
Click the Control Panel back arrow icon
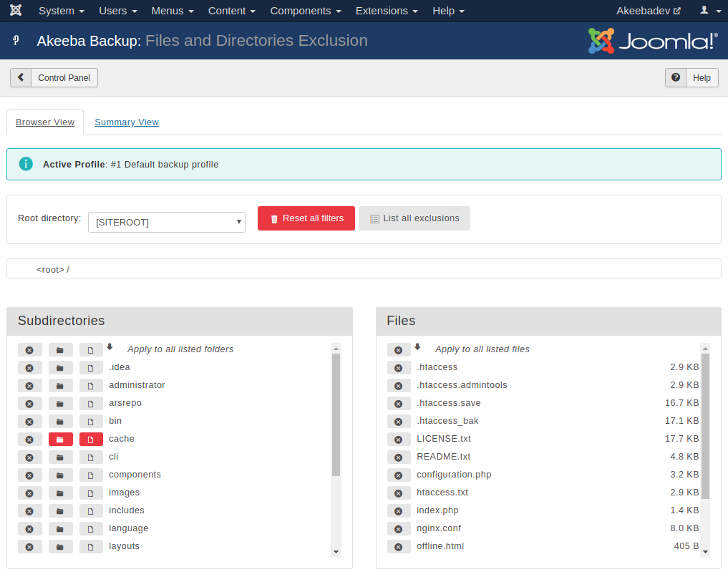pos(21,77)
